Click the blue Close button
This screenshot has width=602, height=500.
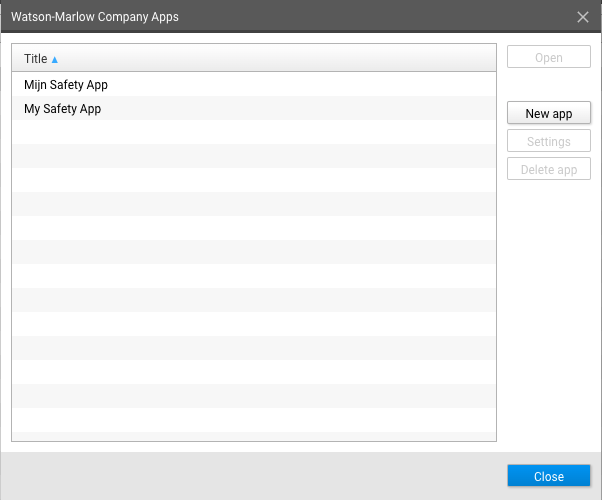(x=549, y=476)
